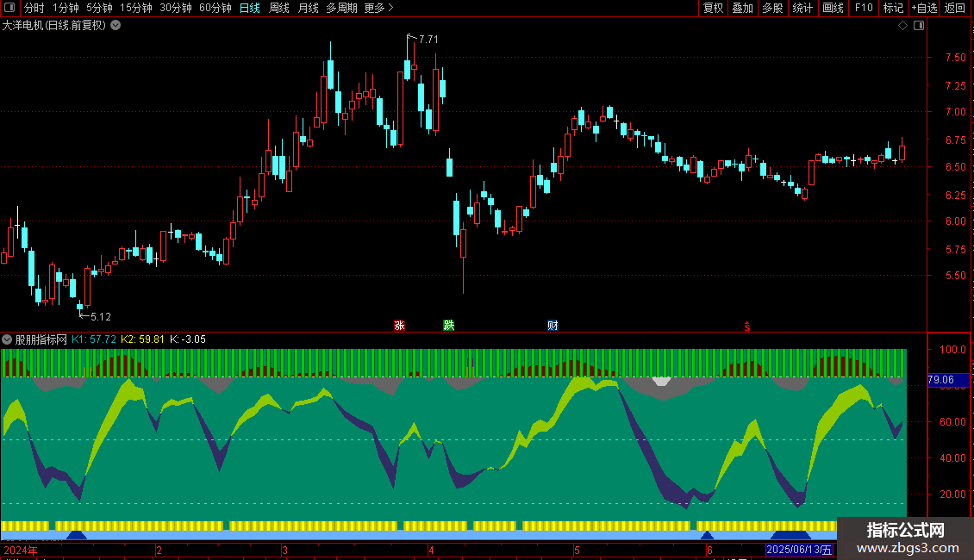
Task: Click the 2024年 label on time axis
Action: coord(21,550)
